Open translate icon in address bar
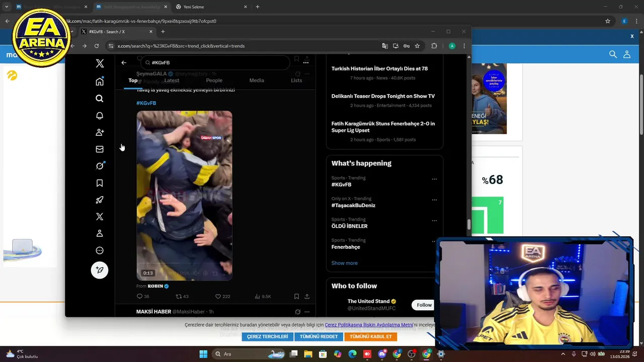This screenshot has width=644, height=362. (385, 46)
